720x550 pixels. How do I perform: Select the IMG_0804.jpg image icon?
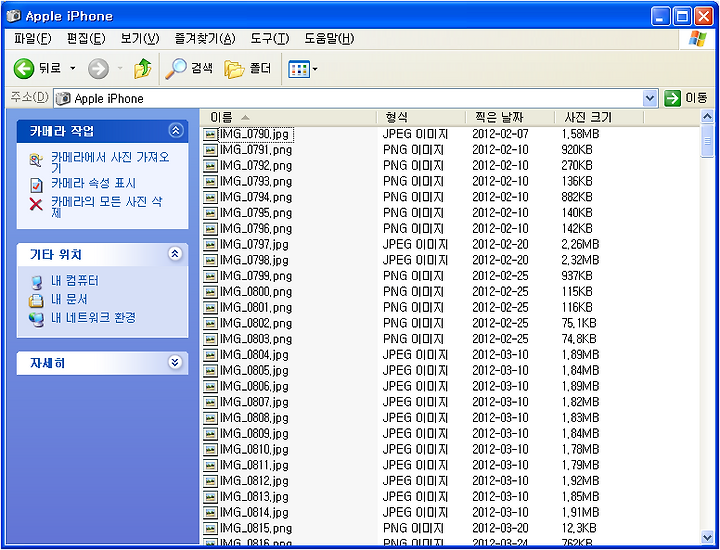point(210,355)
